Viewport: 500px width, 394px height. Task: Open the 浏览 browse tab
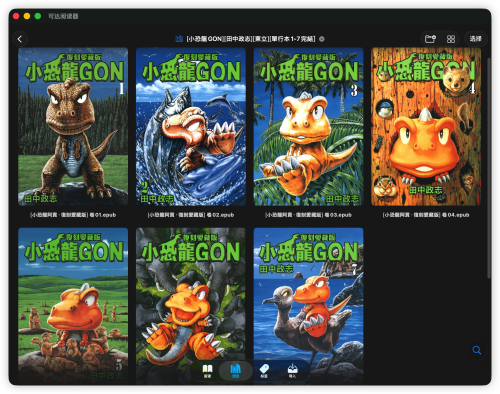pos(235,371)
